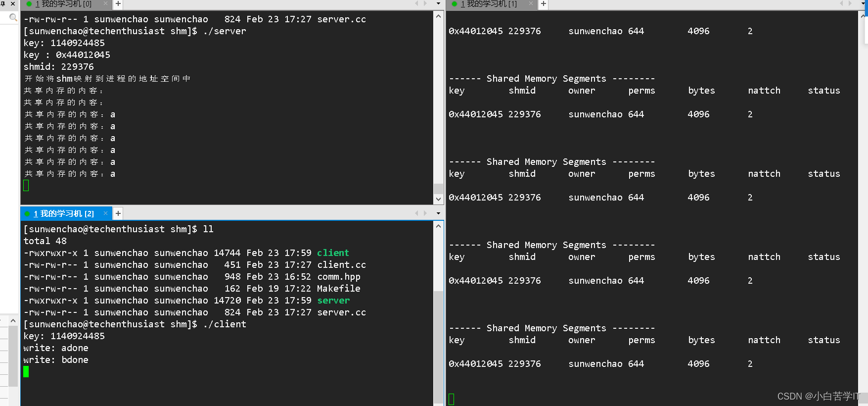
Task: Click the './server' command text
Action: (225, 31)
